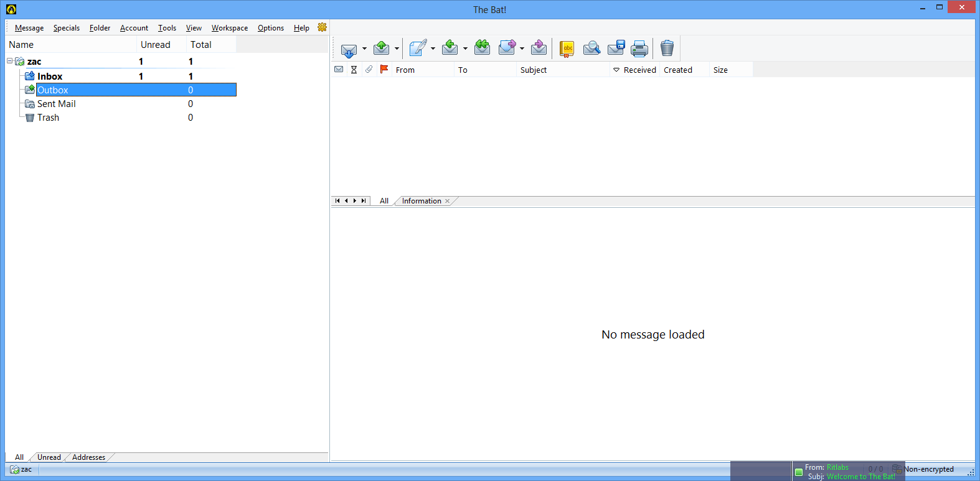Switch to the Addresses tab
Image resolution: width=980 pixels, height=481 pixels.
point(88,457)
